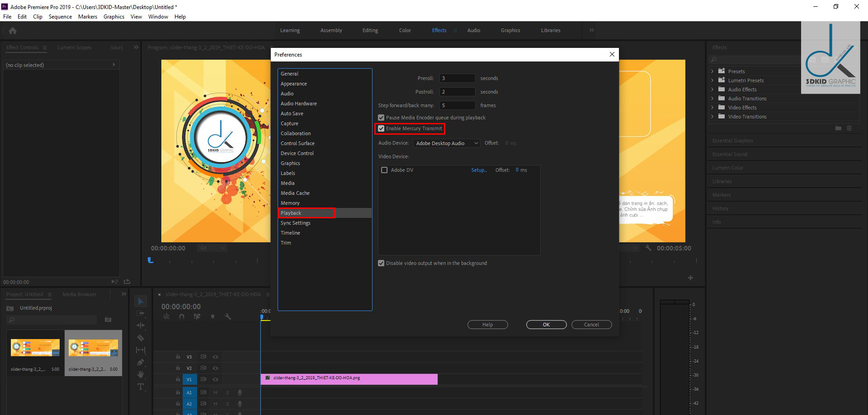Select the Razor tool in the toolbar
Image resolution: width=868 pixels, height=415 pixels.
141,338
